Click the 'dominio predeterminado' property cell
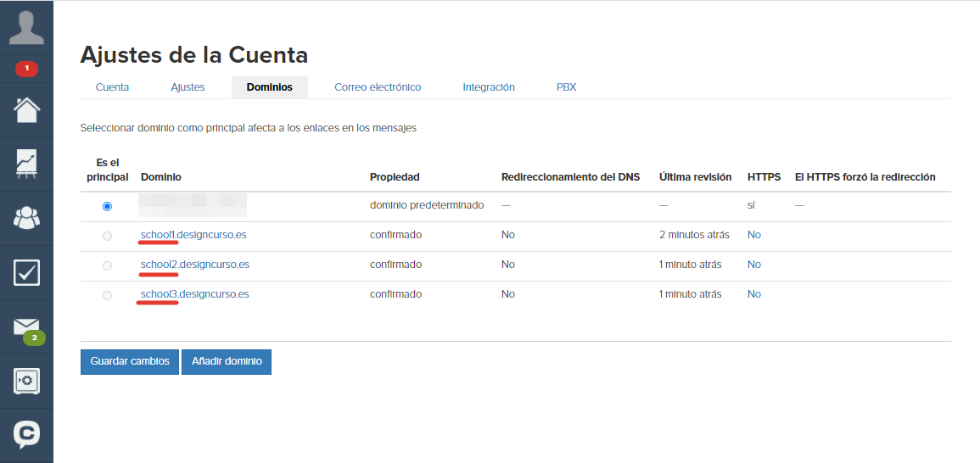 (427, 205)
